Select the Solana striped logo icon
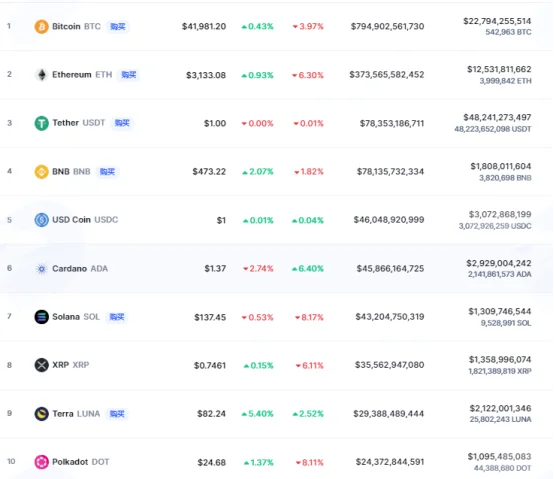 41,317
